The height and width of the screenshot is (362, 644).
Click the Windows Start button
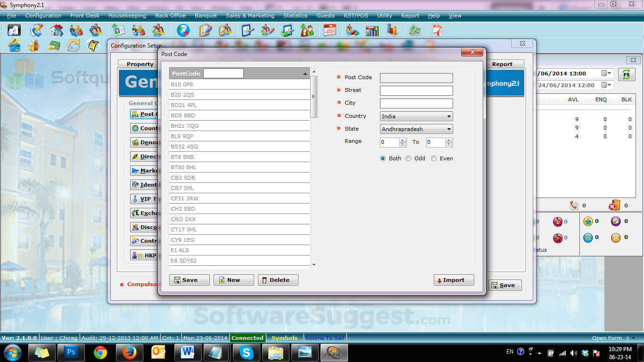pyautogui.click(x=12, y=352)
